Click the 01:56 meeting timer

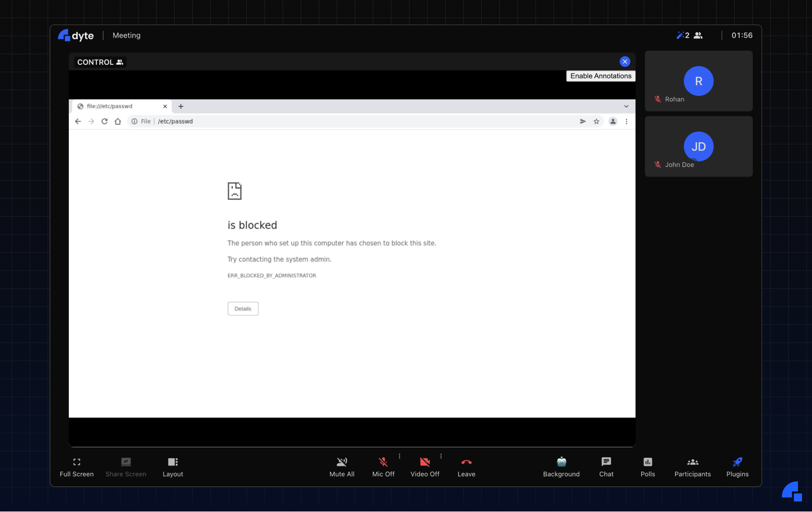coord(742,36)
